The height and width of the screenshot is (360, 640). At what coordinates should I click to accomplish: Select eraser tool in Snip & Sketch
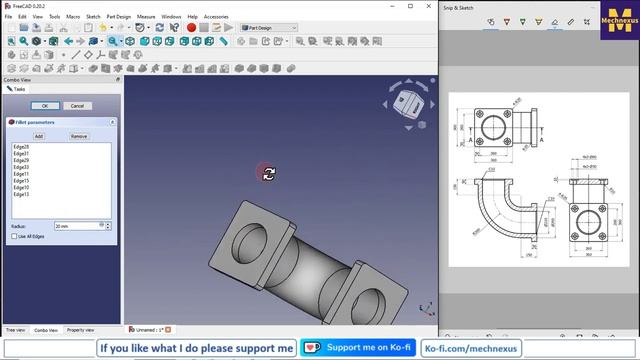pos(555,22)
